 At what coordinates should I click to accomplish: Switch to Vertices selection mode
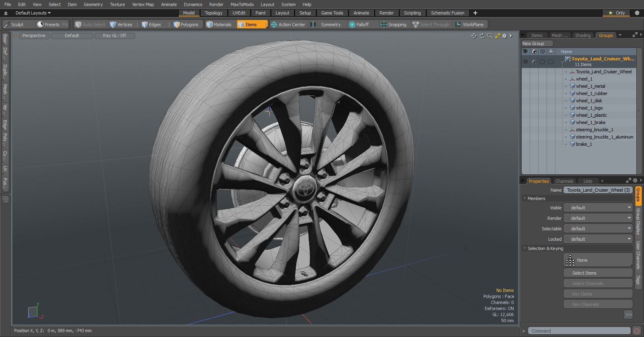124,25
